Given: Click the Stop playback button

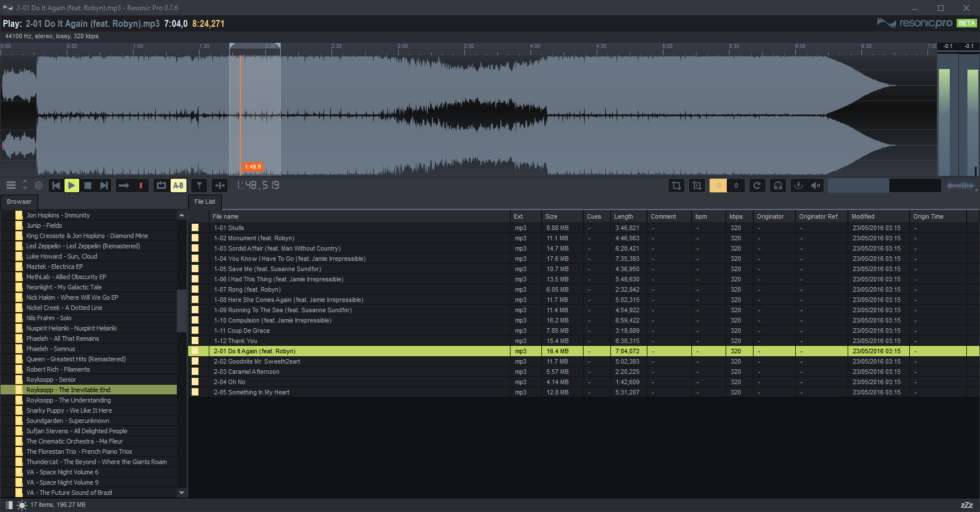Looking at the screenshot, I should point(88,186).
